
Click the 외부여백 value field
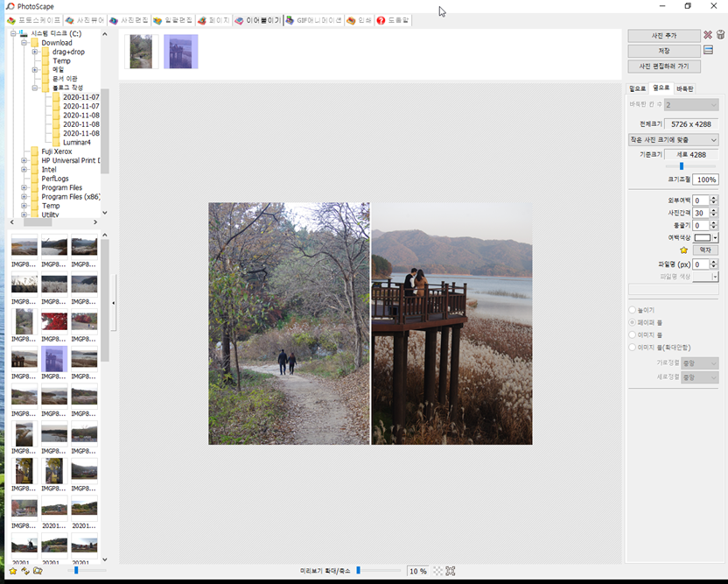pos(701,201)
